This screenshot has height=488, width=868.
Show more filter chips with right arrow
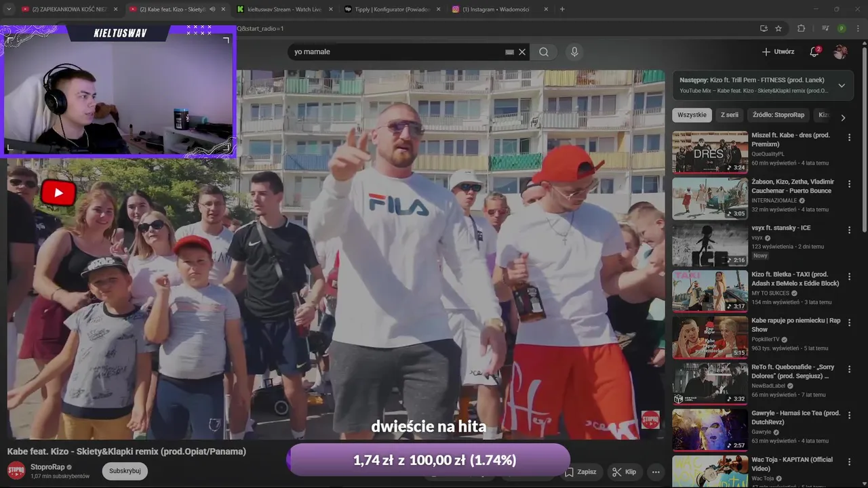pos(843,117)
